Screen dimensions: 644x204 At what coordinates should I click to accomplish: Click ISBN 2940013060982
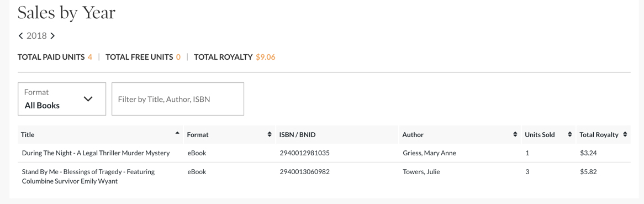coord(304,172)
